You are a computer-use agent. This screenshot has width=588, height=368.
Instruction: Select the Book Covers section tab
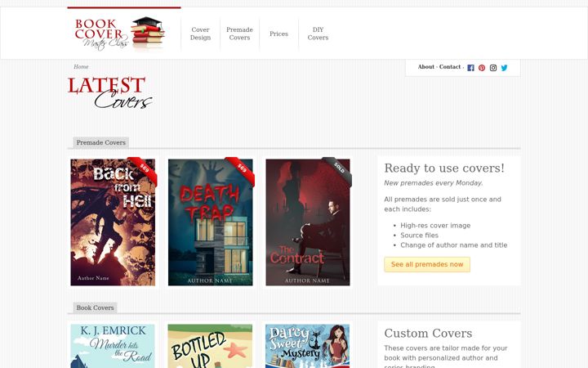(x=95, y=308)
